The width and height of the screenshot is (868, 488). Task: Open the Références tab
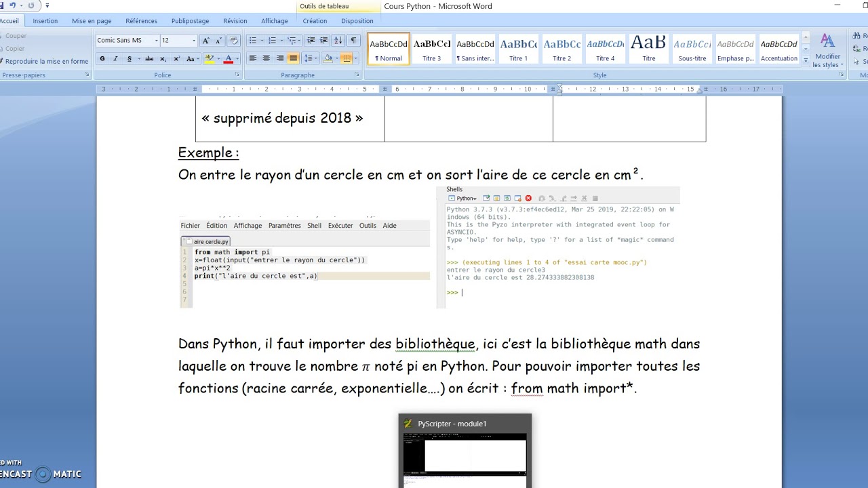141,21
